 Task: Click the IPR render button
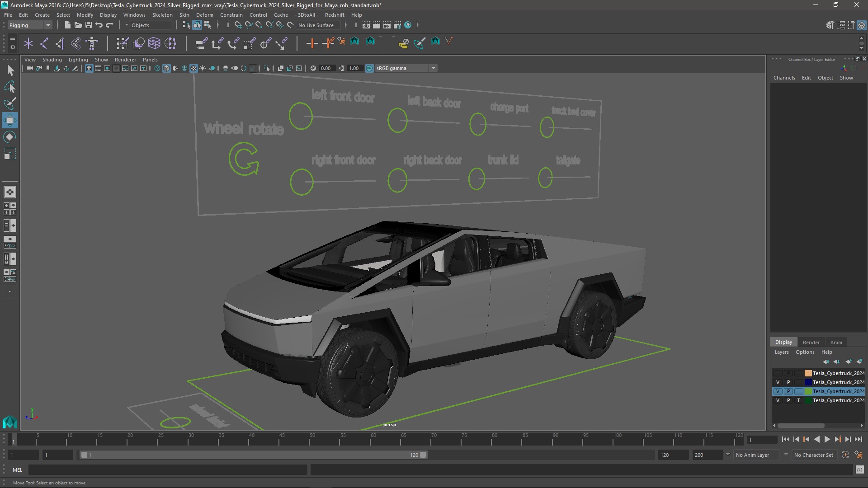click(x=387, y=25)
